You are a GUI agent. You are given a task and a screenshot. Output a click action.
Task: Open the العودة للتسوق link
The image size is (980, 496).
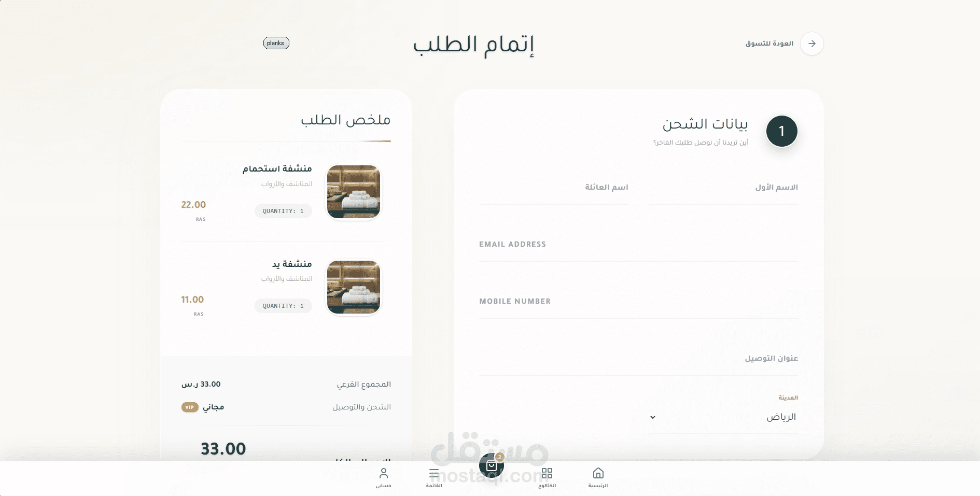click(x=769, y=44)
